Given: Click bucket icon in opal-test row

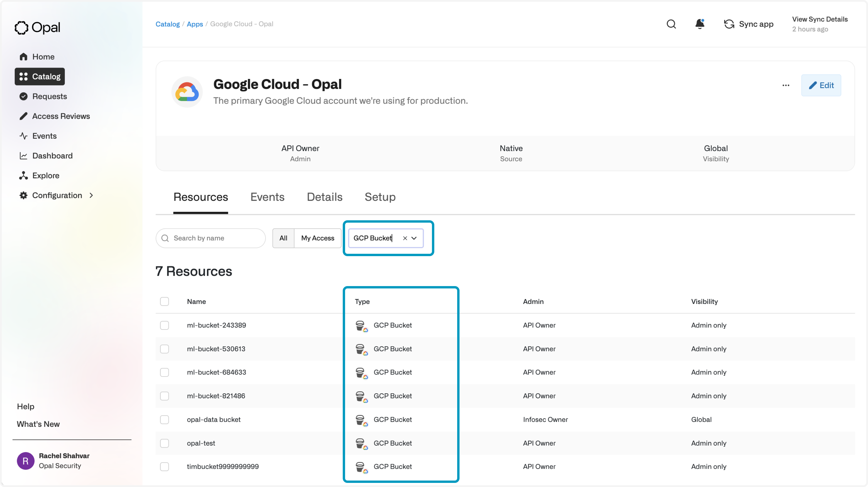Looking at the screenshot, I should point(362,444).
